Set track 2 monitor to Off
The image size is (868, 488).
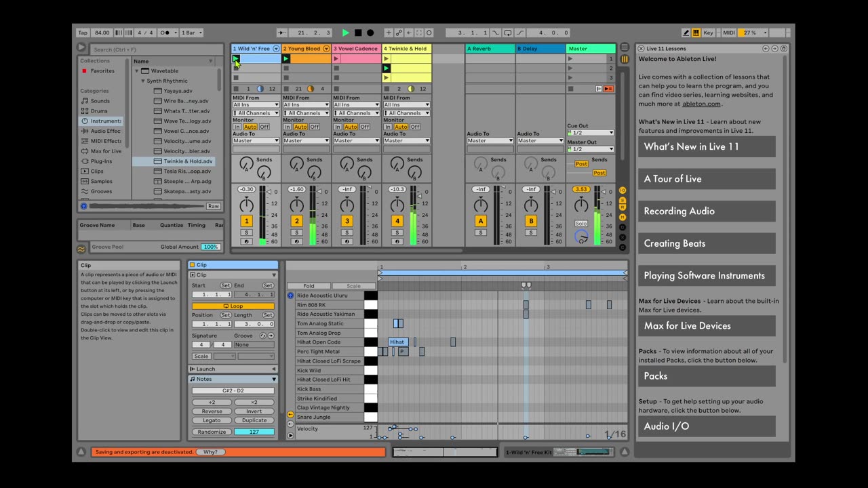click(315, 127)
